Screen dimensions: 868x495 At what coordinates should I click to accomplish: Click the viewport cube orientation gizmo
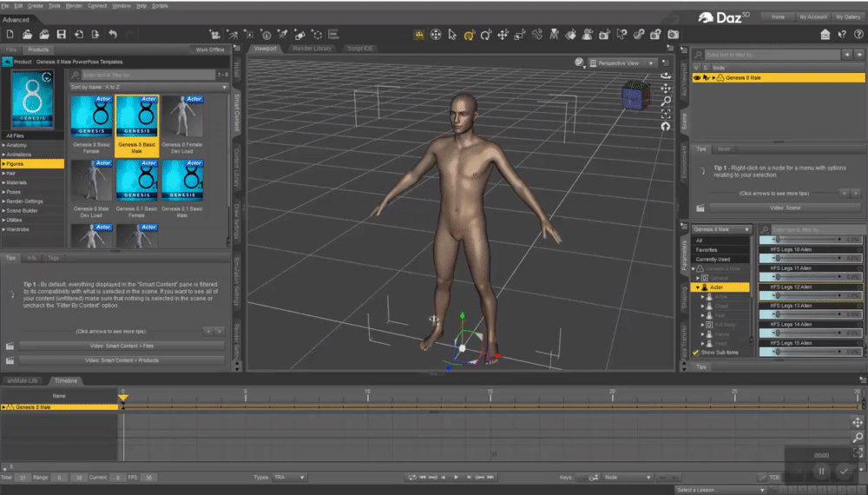(633, 96)
